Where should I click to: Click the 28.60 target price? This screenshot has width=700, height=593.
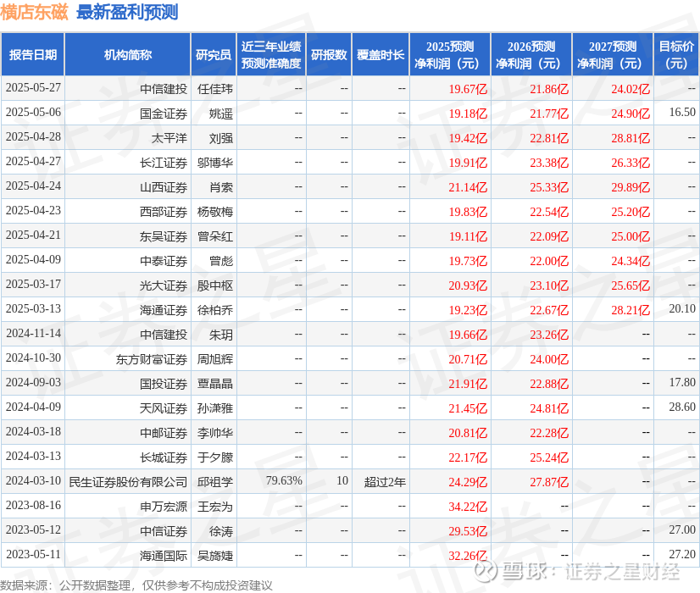[x=682, y=407]
